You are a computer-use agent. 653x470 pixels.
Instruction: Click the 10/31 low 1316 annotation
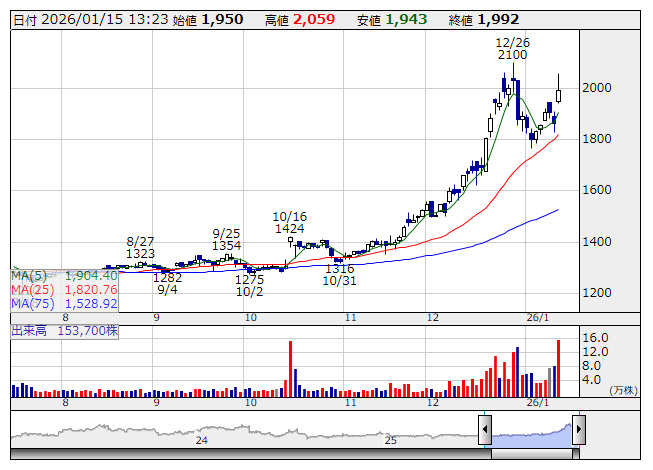click(x=339, y=275)
